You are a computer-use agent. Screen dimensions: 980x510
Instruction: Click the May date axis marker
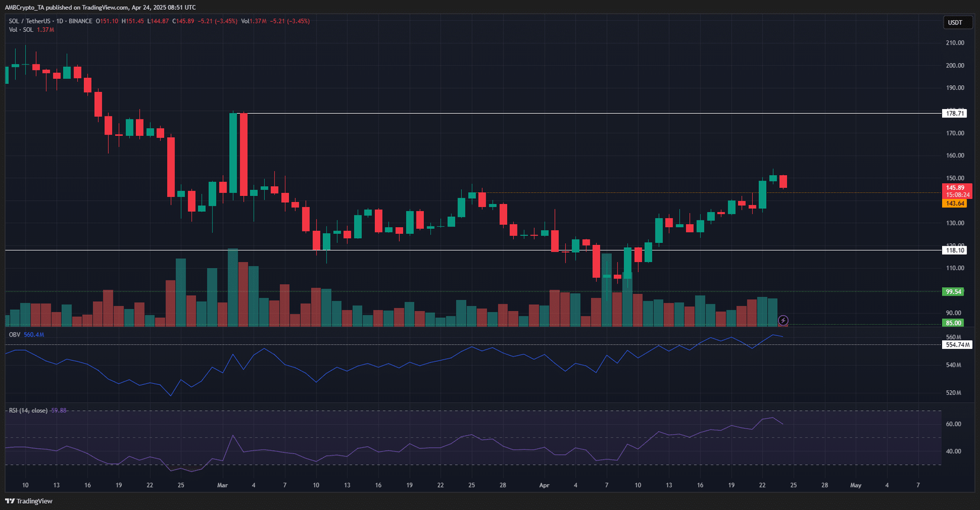[x=856, y=485]
